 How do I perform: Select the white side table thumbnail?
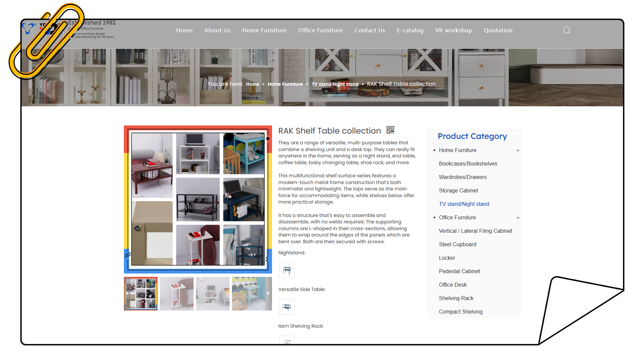coord(177,293)
